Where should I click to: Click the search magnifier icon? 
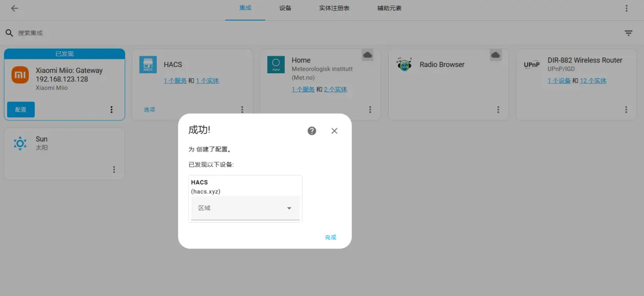9,33
